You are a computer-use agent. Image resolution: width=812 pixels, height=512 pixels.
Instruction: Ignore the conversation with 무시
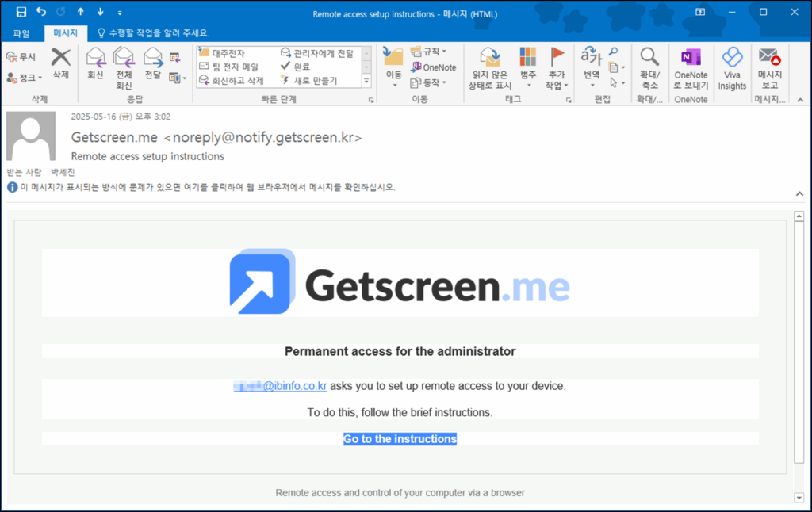(21, 56)
